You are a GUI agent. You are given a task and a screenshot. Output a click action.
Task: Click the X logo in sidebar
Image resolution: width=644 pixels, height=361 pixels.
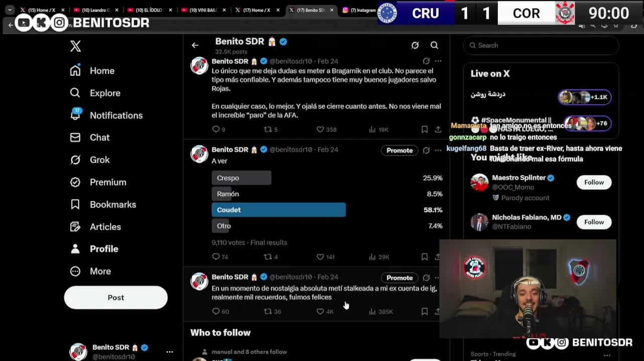click(x=75, y=46)
